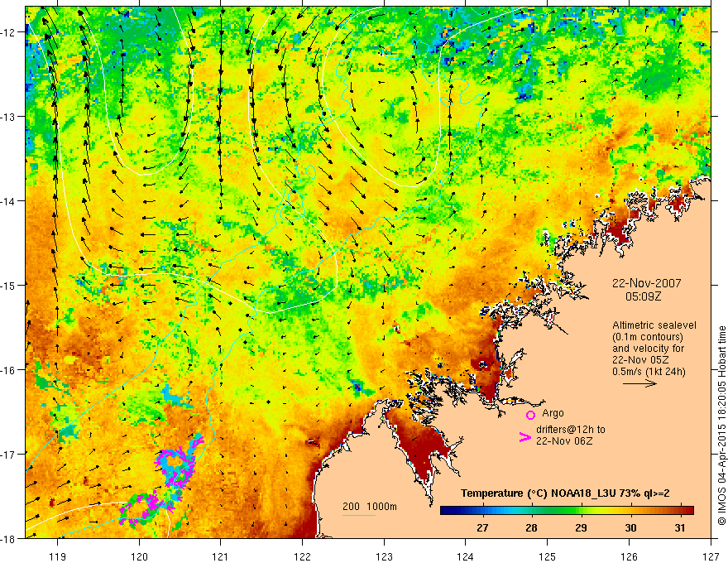Click the color bar tick label 29
This screenshot has width=728, height=563.
[x=581, y=527]
